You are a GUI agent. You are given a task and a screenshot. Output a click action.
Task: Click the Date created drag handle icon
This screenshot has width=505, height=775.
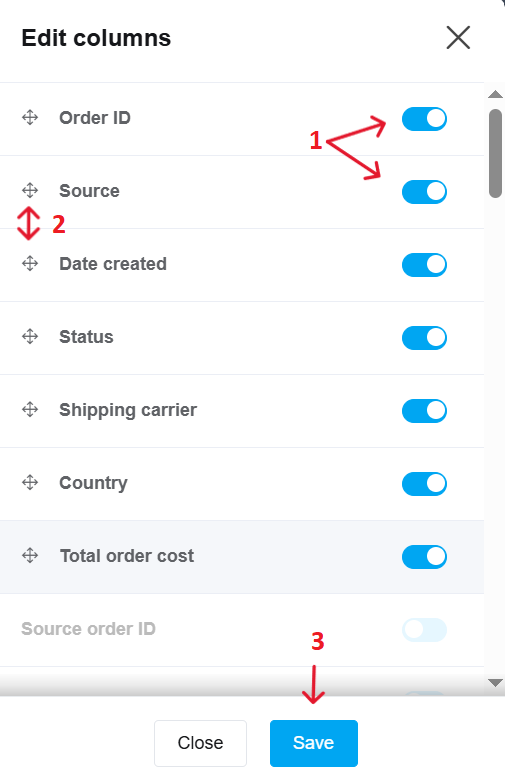(x=30, y=263)
